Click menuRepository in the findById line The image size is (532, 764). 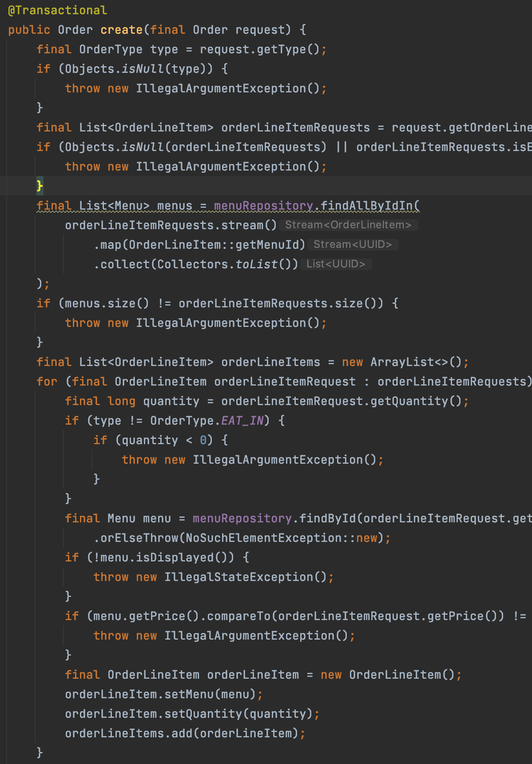(x=242, y=518)
